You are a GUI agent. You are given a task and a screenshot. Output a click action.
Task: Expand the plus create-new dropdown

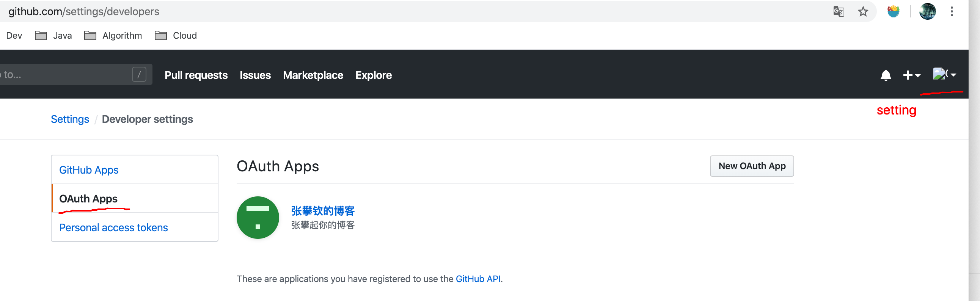tap(911, 75)
